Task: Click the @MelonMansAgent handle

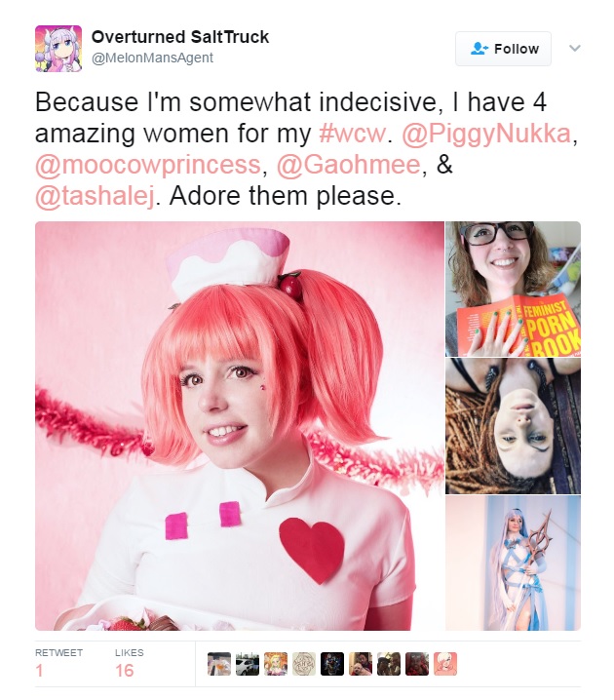Action: [152, 58]
